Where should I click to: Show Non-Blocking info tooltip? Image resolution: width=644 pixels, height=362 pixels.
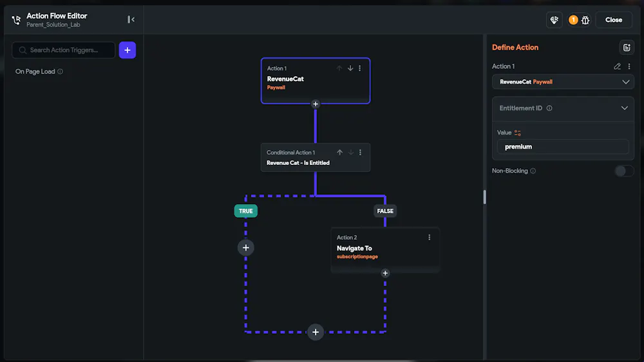[x=533, y=171]
